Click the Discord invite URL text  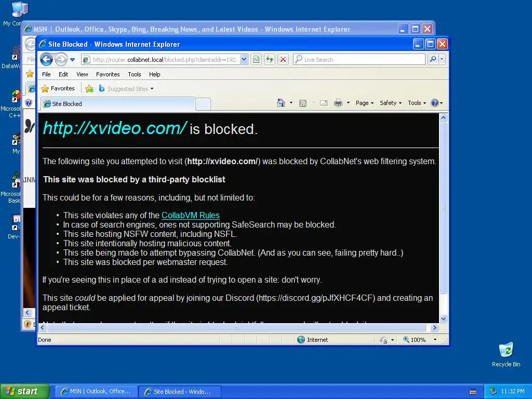pyautogui.click(x=316, y=298)
